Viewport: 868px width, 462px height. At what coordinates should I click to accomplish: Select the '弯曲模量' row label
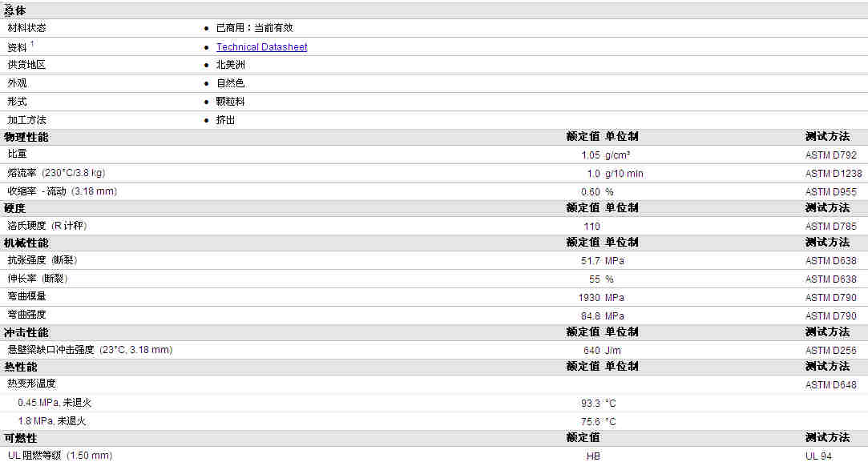click(x=26, y=296)
